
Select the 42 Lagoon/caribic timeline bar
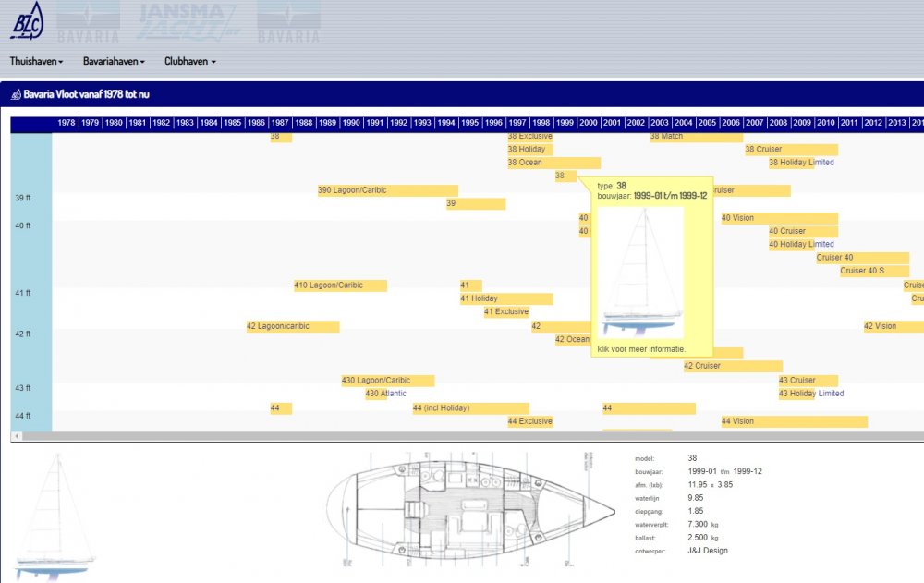pos(292,326)
